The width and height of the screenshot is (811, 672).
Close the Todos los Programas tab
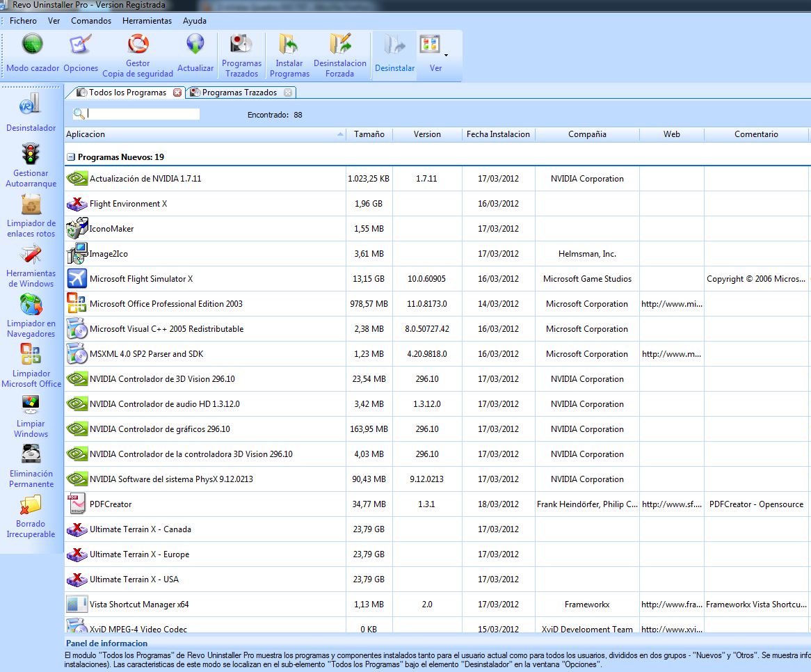coord(177,93)
